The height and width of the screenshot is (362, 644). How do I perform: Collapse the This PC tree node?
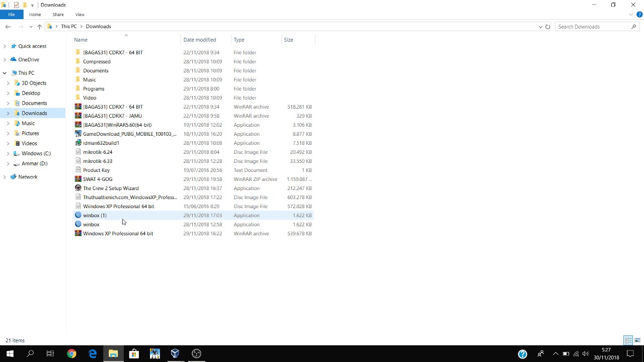5,73
